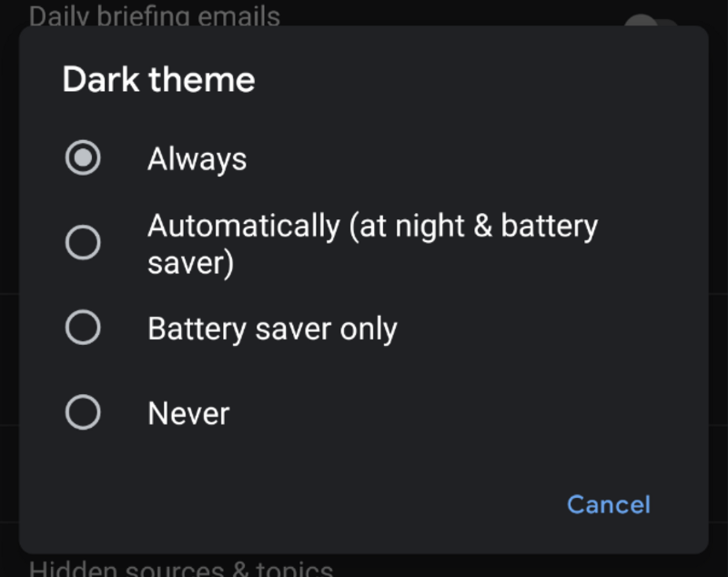Image resolution: width=728 pixels, height=577 pixels.
Task: Select the Never radio button
Action: click(83, 413)
